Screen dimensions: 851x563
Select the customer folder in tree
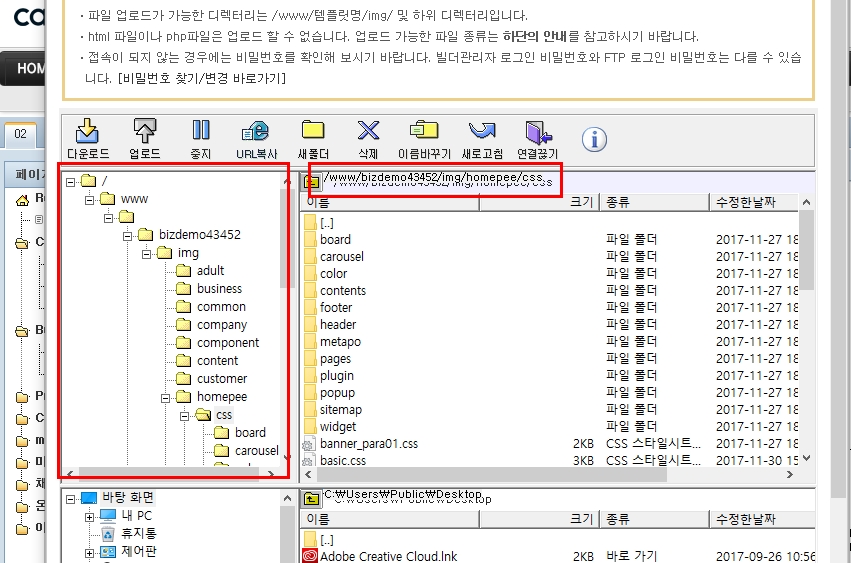221,379
